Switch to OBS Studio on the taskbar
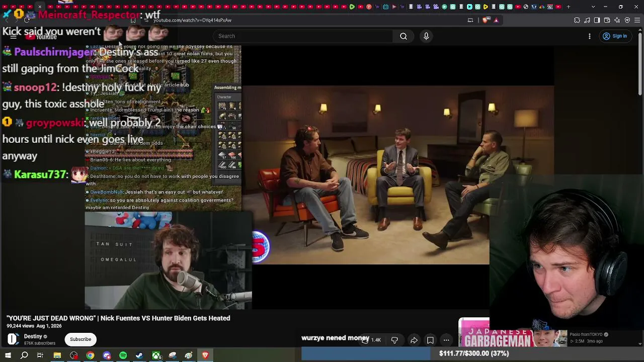Image resolution: width=644 pixels, height=362 pixels. [x=74, y=355]
